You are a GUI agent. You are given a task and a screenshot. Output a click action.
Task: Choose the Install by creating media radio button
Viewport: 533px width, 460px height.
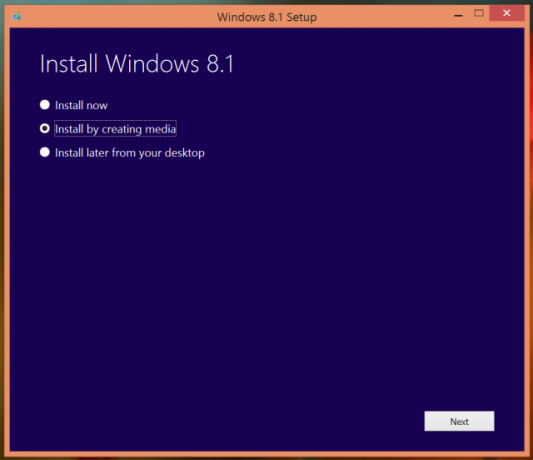coord(45,129)
